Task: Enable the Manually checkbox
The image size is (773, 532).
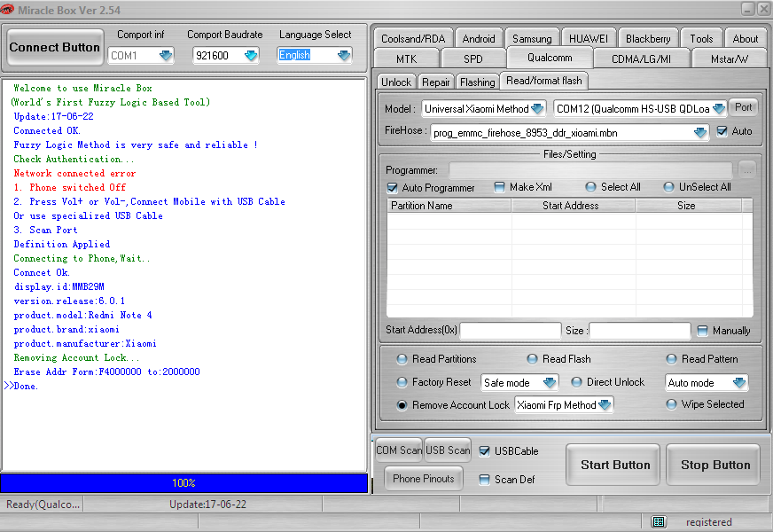Action: click(x=702, y=331)
